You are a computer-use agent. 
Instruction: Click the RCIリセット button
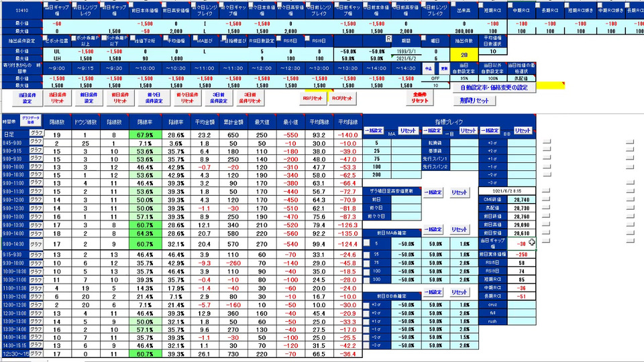click(x=342, y=98)
